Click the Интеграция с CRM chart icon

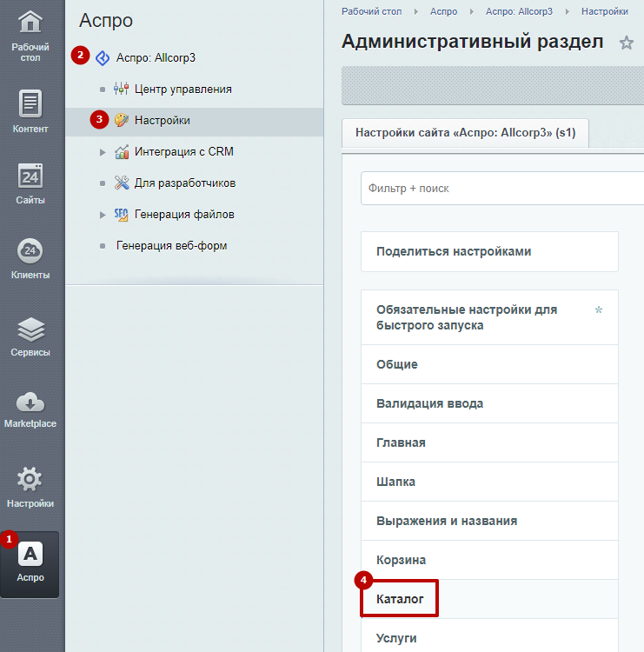[x=122, y=152]
